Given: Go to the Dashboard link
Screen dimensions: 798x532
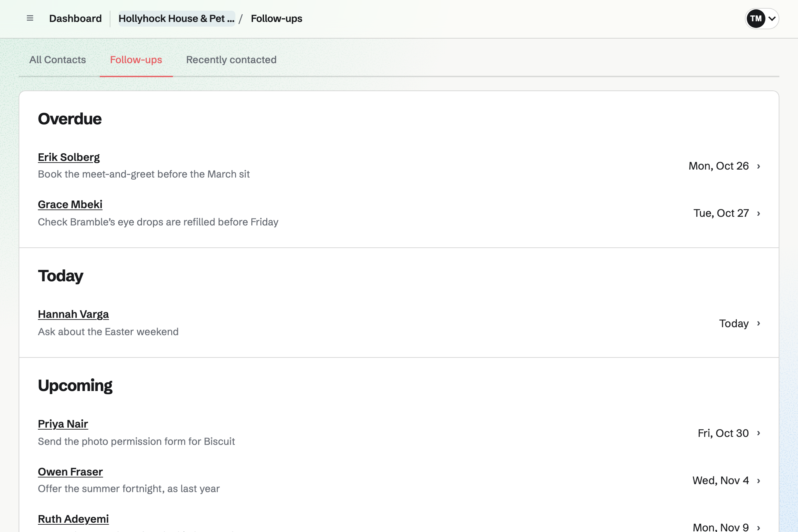Looking at the screenshot, I should coord(75,18).
